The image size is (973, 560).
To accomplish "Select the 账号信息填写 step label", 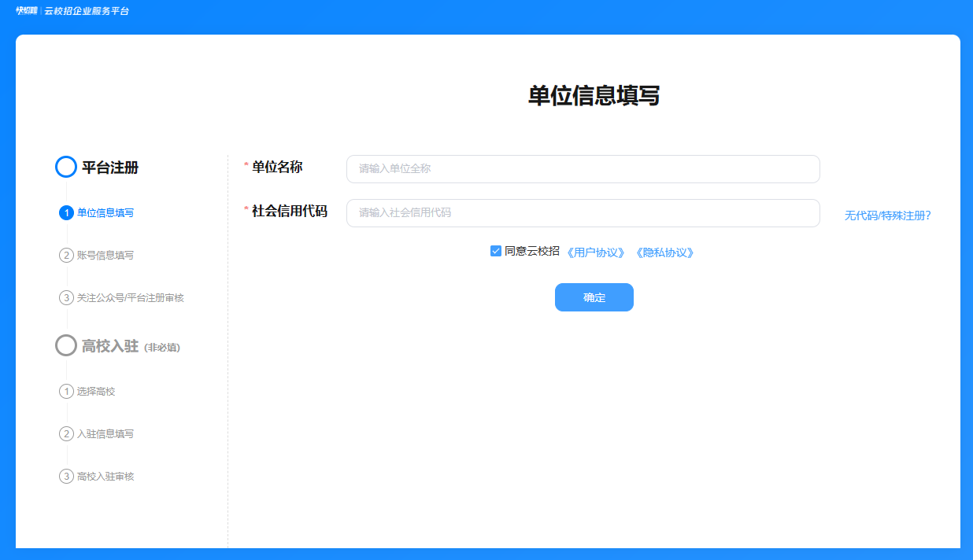I will pos(105,255).
